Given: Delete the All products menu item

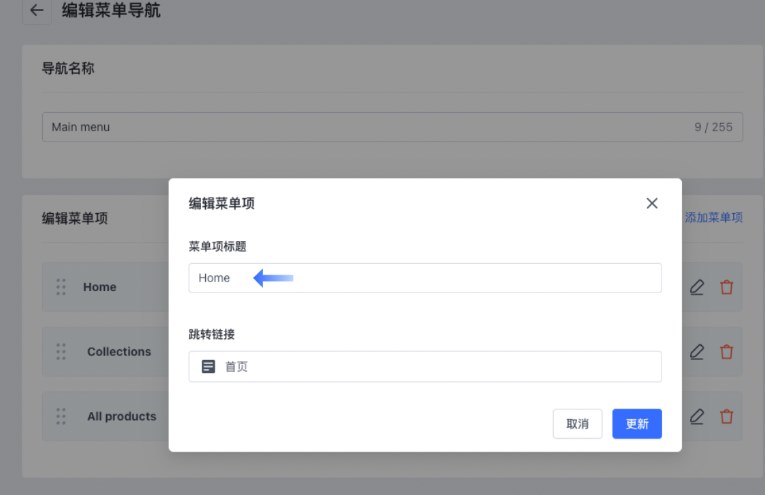Looking at the screenshot, I should (727, 416).
